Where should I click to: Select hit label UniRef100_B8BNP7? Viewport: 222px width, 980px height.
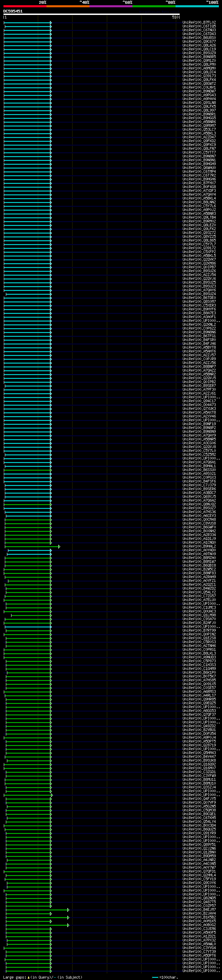pyautogui.click(x=199, y=367)
